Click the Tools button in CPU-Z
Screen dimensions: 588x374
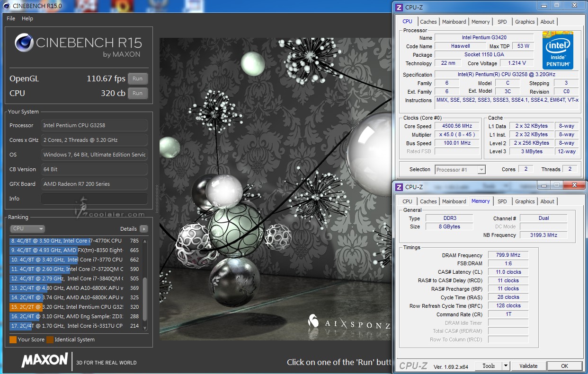click(489, 366)
